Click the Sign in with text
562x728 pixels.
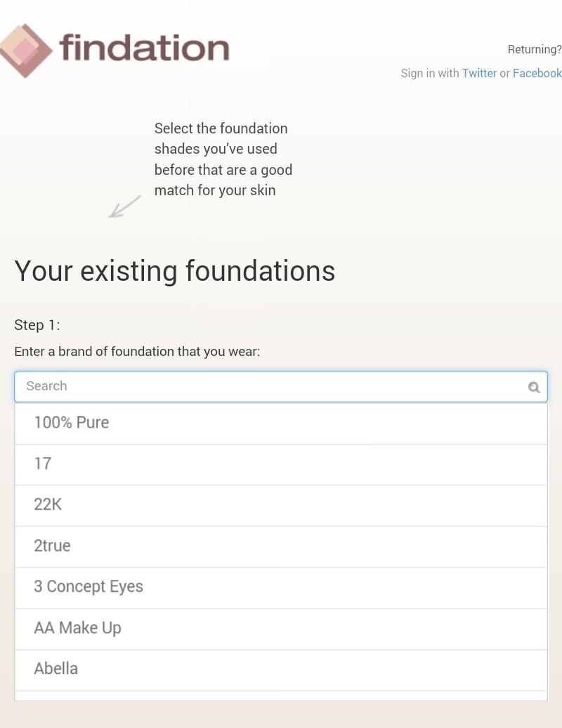point(429,73)
